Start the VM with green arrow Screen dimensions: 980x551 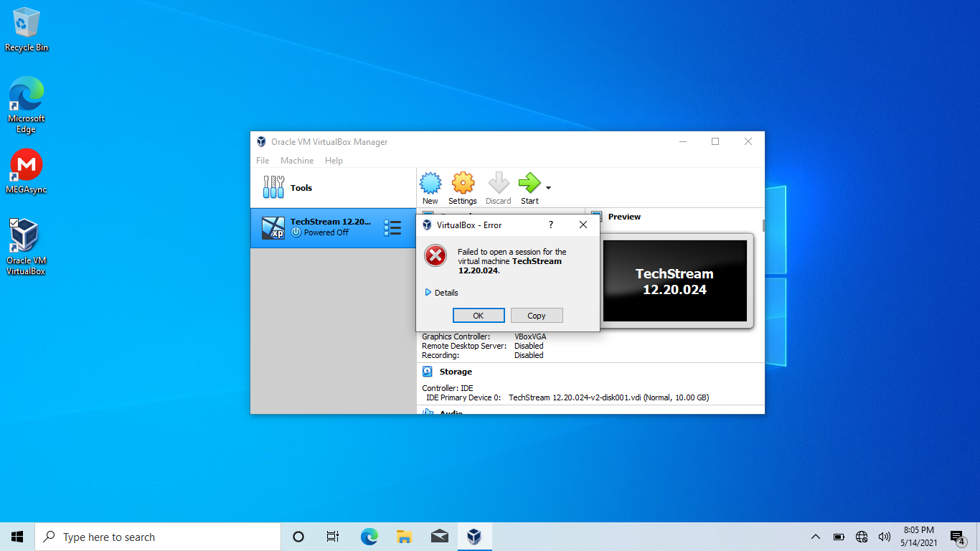529,183
